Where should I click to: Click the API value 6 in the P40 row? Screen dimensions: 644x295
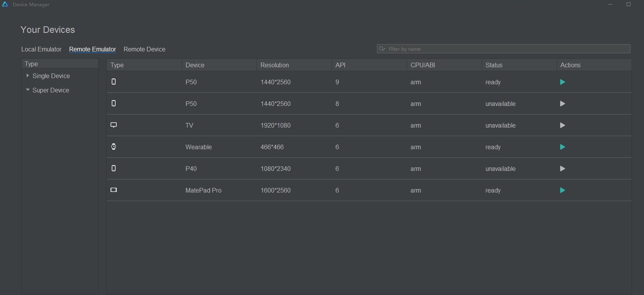tap(337, 169)
